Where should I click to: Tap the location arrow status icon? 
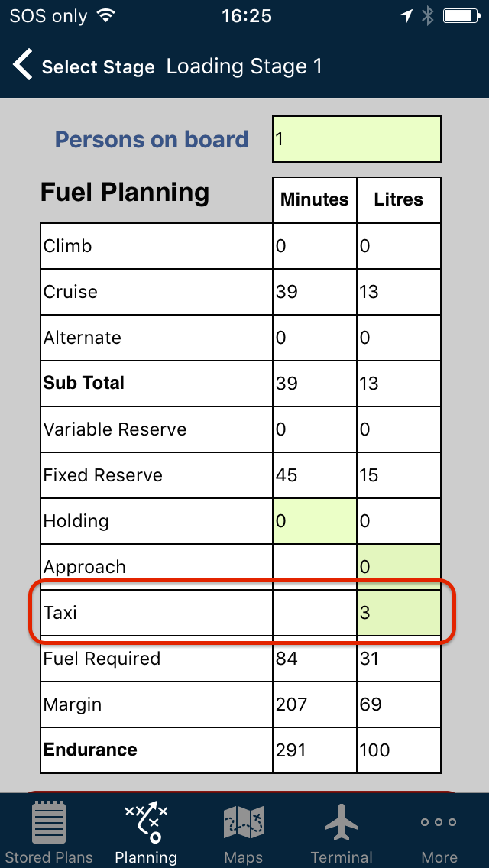point(406,17)
